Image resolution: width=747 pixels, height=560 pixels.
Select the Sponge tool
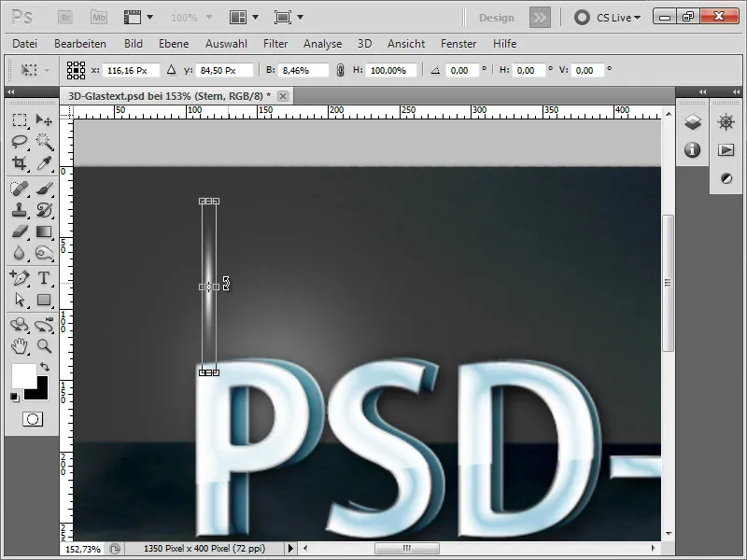coord(44,253)
